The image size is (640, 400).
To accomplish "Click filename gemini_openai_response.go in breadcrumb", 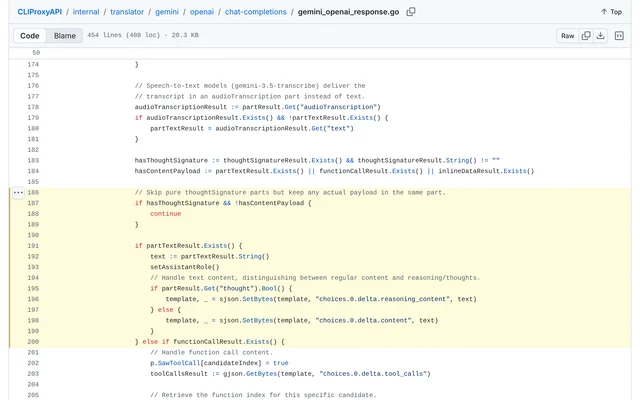I will coord(348,12).
